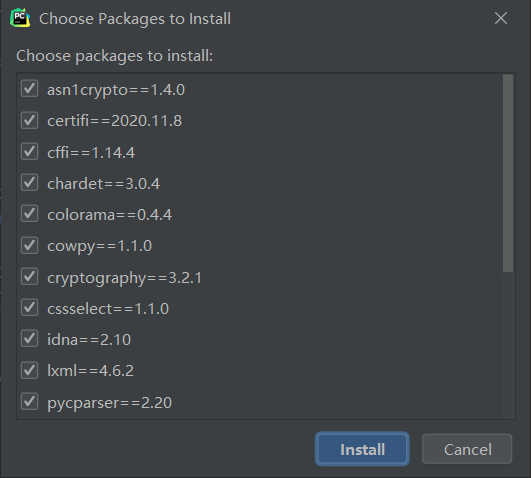Viewport: 531px width, 478px height.
Task: Toggle the cssselect==1.1.0 checkbox
Action: [29, 308]
